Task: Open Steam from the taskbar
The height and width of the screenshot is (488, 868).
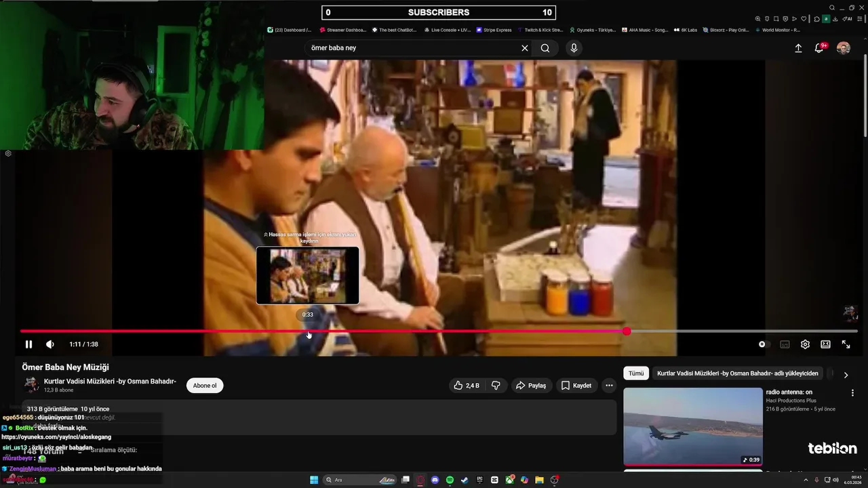Action: point(465,480)
